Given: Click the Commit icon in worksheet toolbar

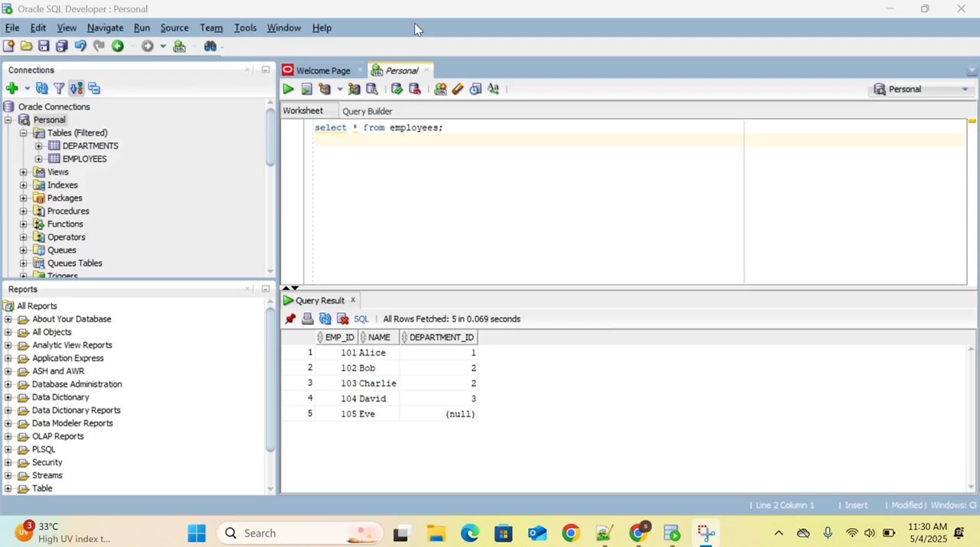Looking at the screenshot, I should point(397,89).
